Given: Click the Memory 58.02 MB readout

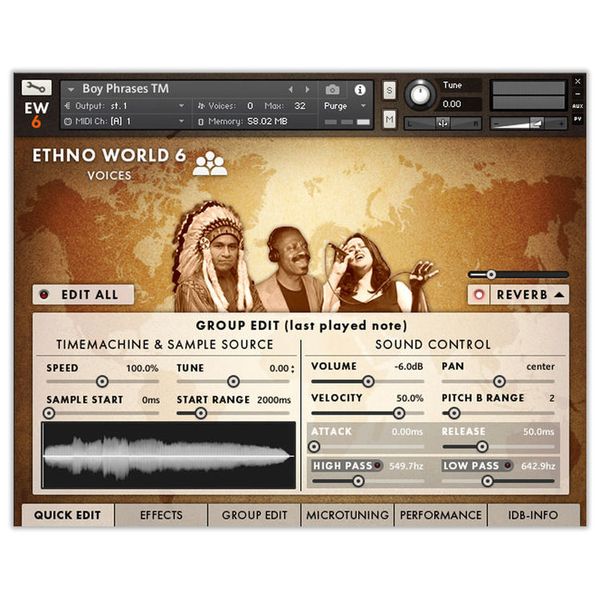Looking at the screenshot, I should pos(267,121).
